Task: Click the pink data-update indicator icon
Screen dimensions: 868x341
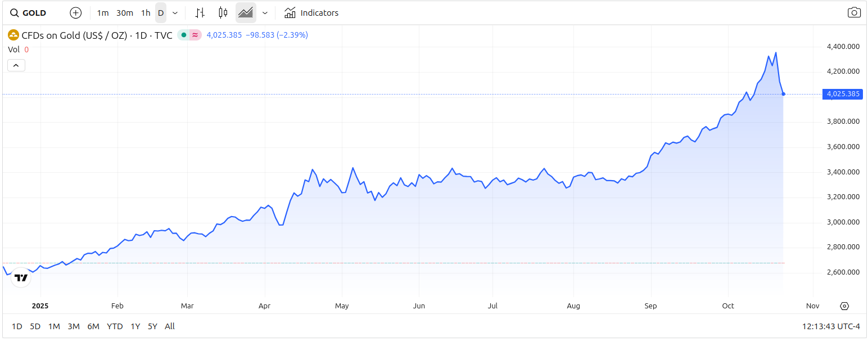Action: [195, 35]
